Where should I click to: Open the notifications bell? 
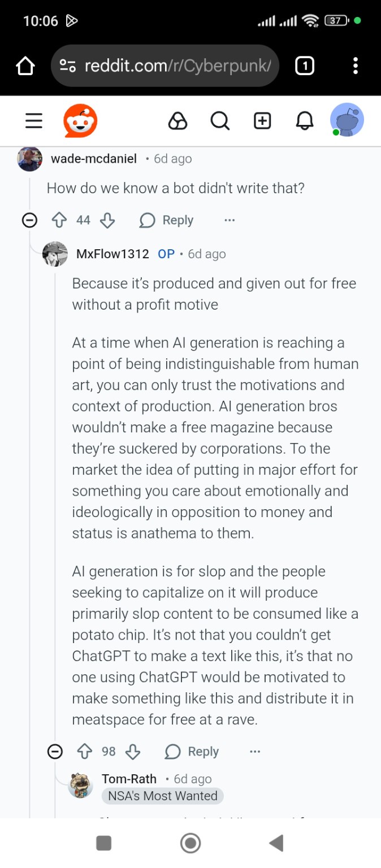305,121
